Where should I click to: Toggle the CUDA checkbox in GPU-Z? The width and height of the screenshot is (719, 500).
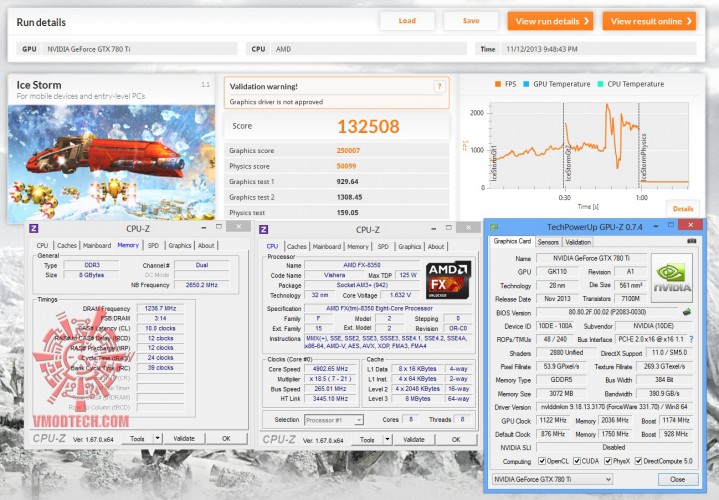pos(577,461)
